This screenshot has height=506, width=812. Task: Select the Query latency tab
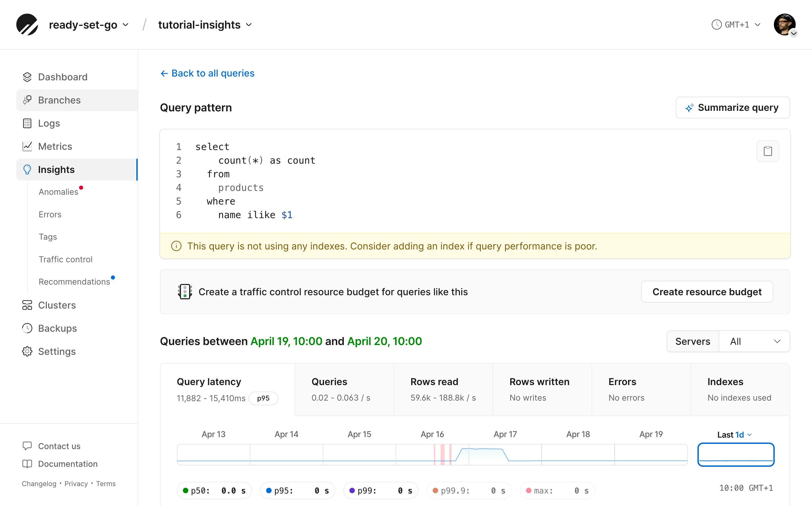[228, 390]
